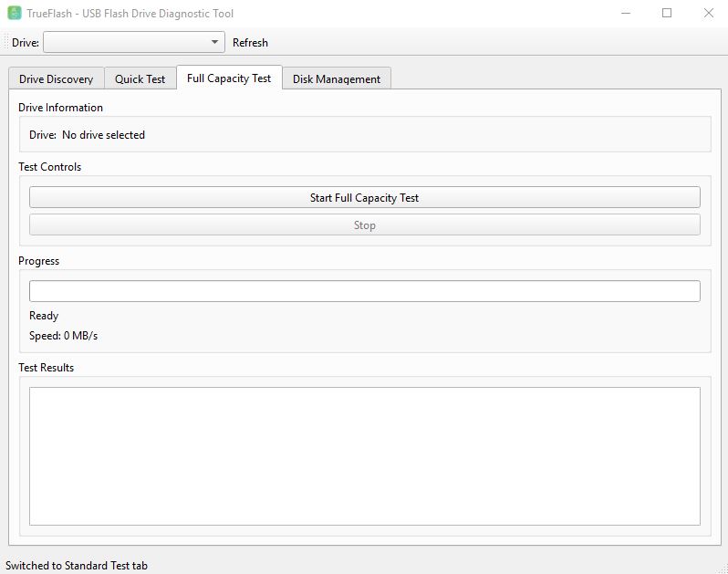Open the Drive selection dropdown
This screenshot has height=574, width=728.
(134, 42)
